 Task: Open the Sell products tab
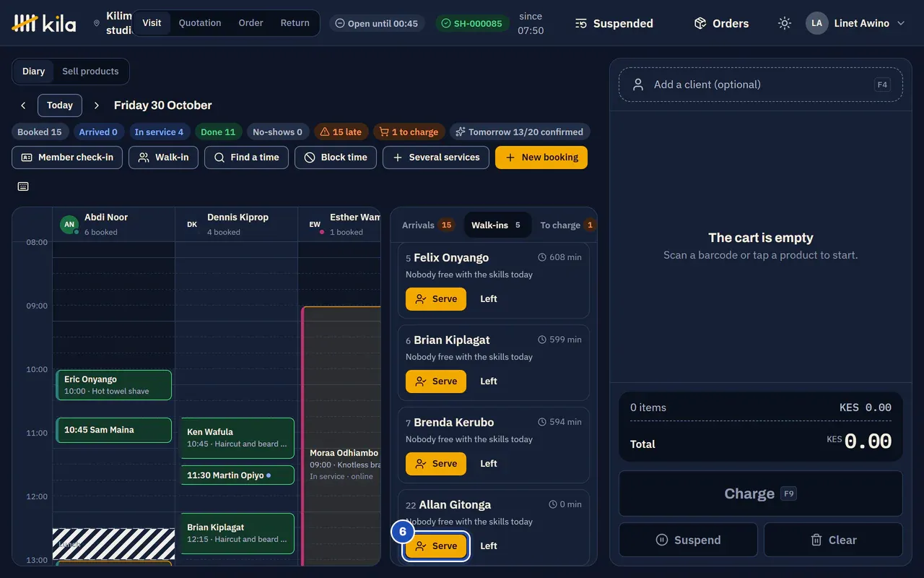click(90, 72)
